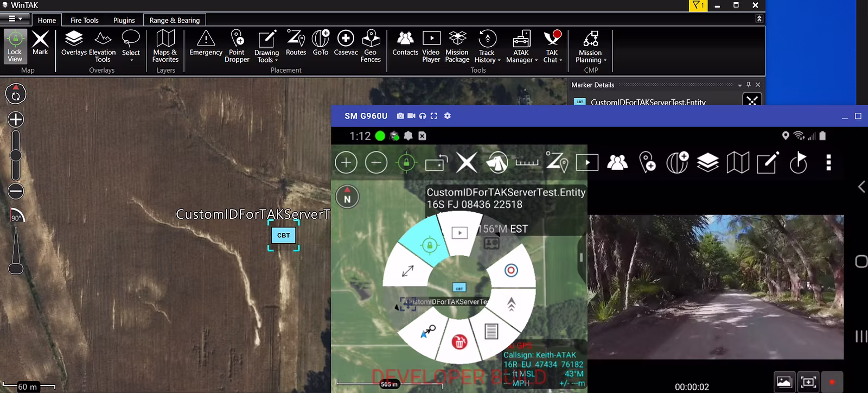The image size is (868, 393).
Task: Launch the Video Player tool
Action: (431, 46)
